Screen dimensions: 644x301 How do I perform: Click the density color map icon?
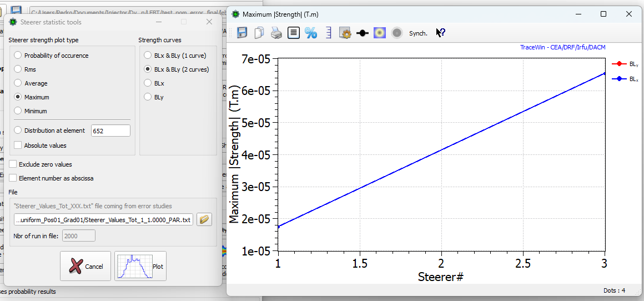[380, 33]
